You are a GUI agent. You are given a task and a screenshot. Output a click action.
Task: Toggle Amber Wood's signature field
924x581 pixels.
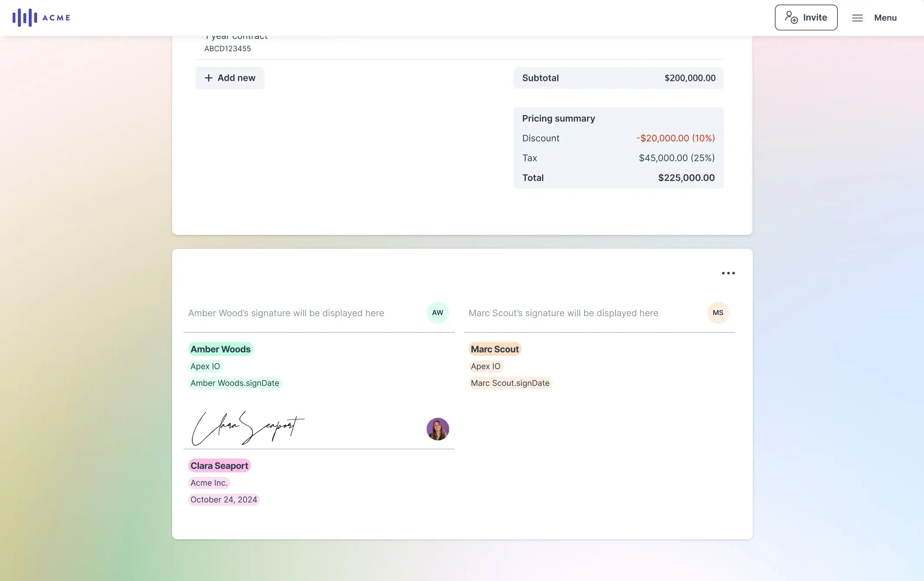(437, 313)
